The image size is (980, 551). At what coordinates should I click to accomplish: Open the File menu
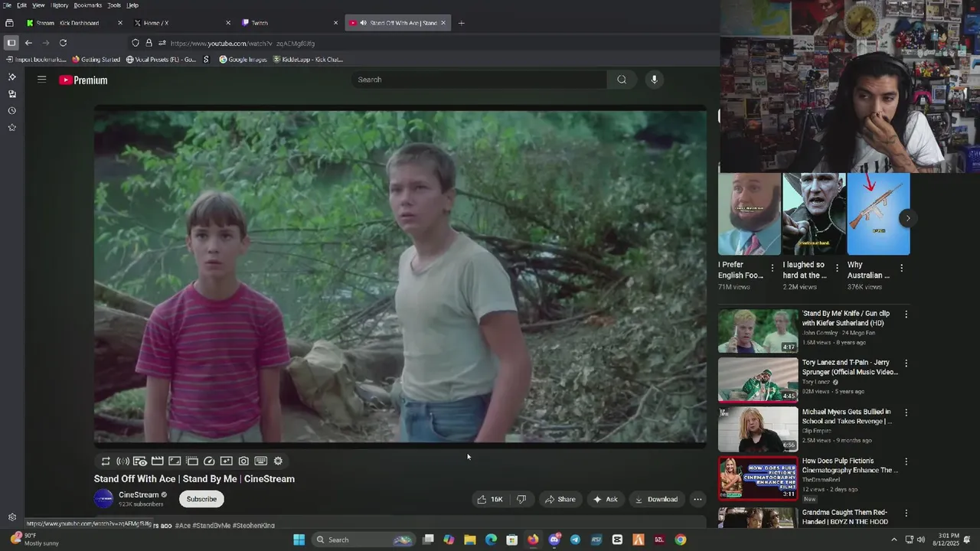coord(6,5)
